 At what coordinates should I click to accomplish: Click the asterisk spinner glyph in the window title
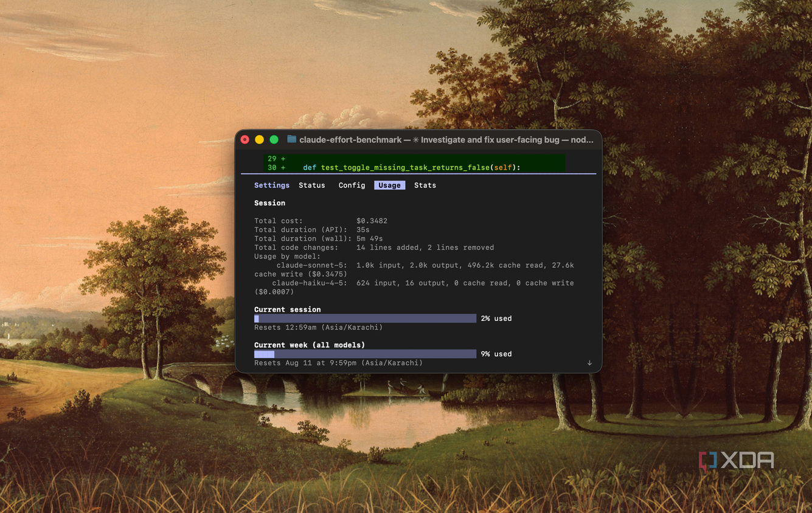(416, 140)
